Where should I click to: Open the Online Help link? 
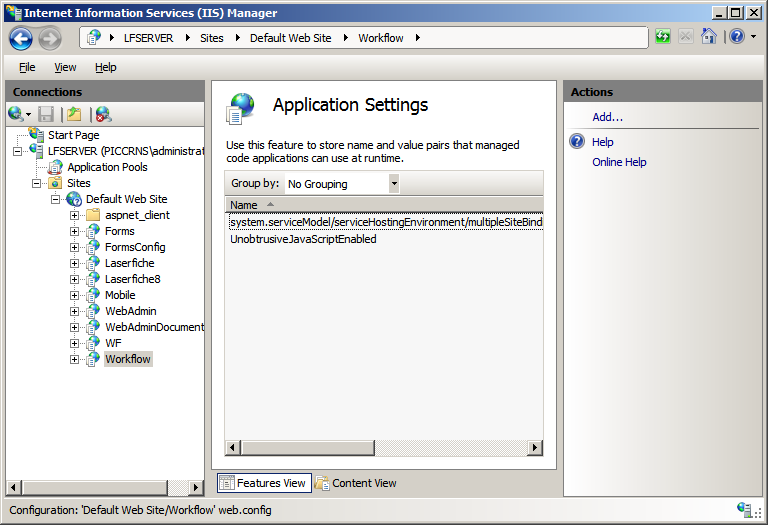619,162
